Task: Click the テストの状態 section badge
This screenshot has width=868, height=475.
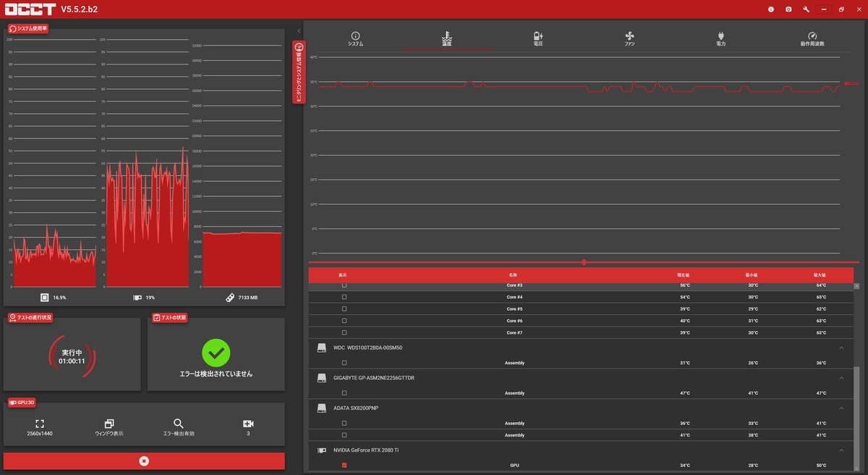Action: [170, 317]
